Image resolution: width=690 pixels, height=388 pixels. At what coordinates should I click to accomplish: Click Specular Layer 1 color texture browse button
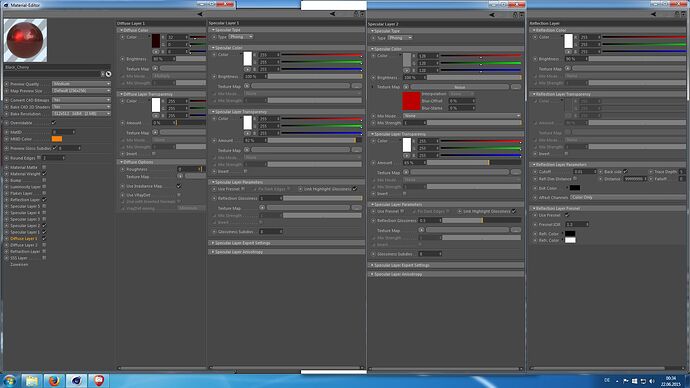pyautogui.click(x=357, y=86)
